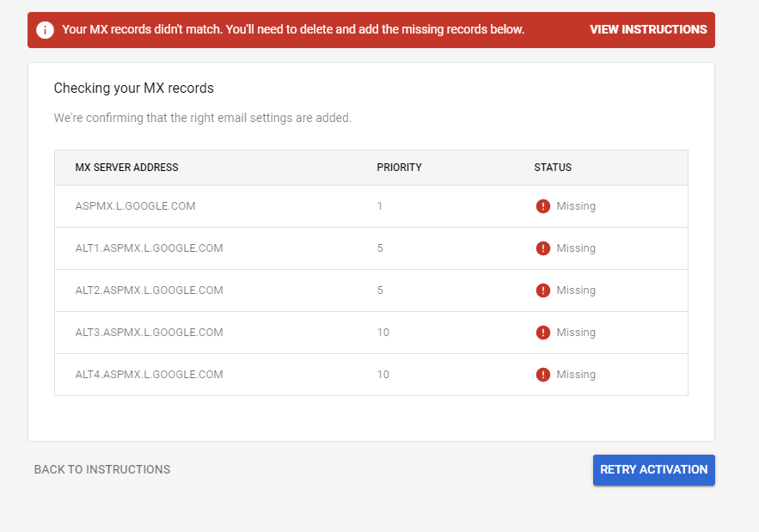
Task: Click Missing error icon for ALT1.ASPMX.L.GOOGLE.COM
Action: tap(543, 248)
